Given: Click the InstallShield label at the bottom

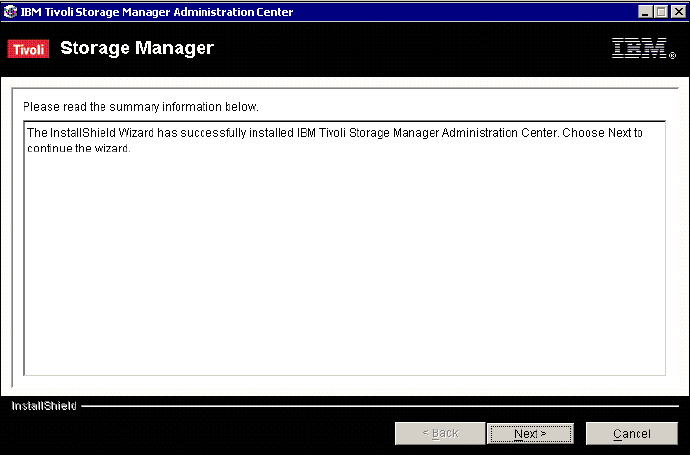Looking at the screenshot, I should coord(44,406).
